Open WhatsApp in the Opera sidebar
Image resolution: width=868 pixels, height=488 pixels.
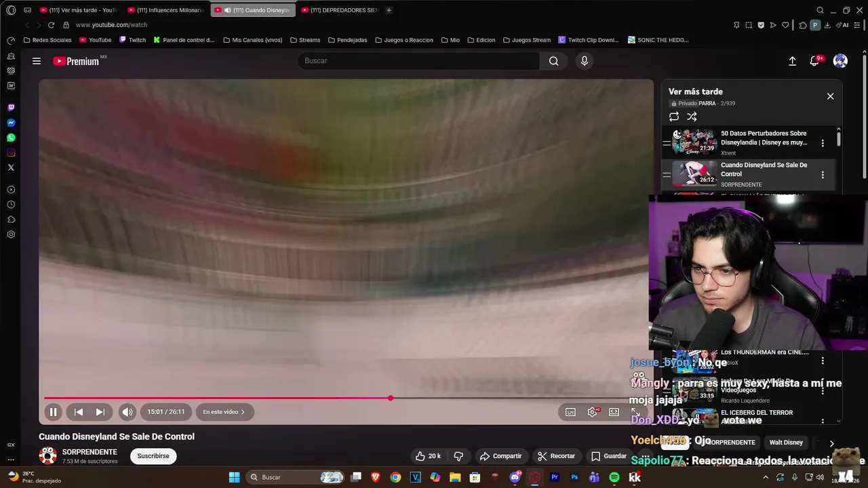11,138
